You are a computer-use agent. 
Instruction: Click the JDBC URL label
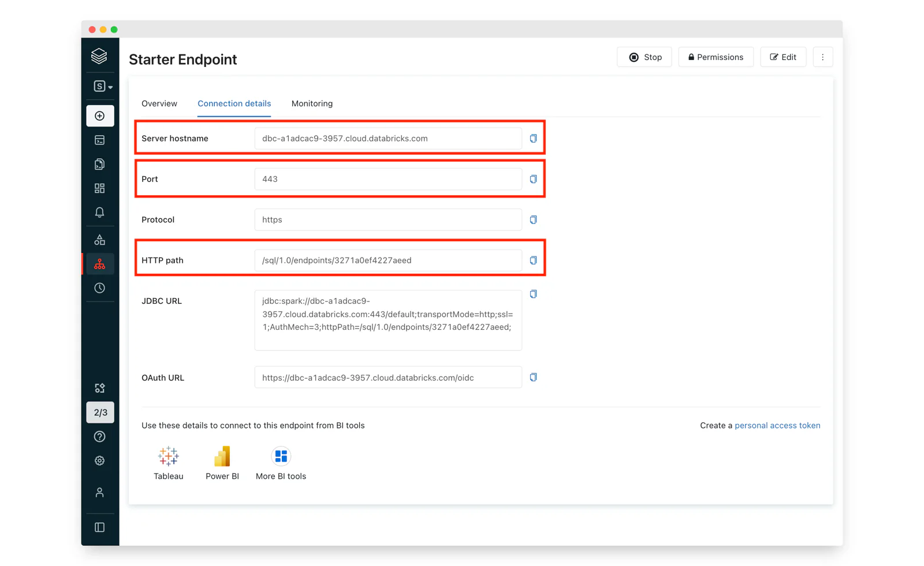(162, 301)
